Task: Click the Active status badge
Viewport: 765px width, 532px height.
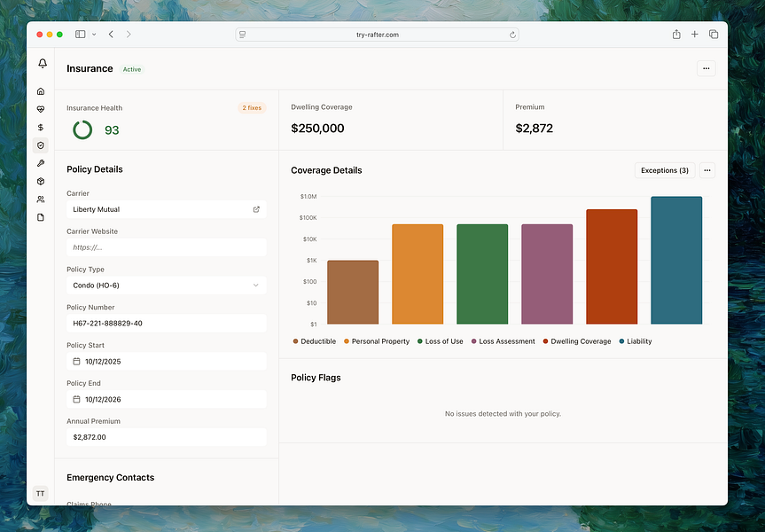Action: (132, 69)
